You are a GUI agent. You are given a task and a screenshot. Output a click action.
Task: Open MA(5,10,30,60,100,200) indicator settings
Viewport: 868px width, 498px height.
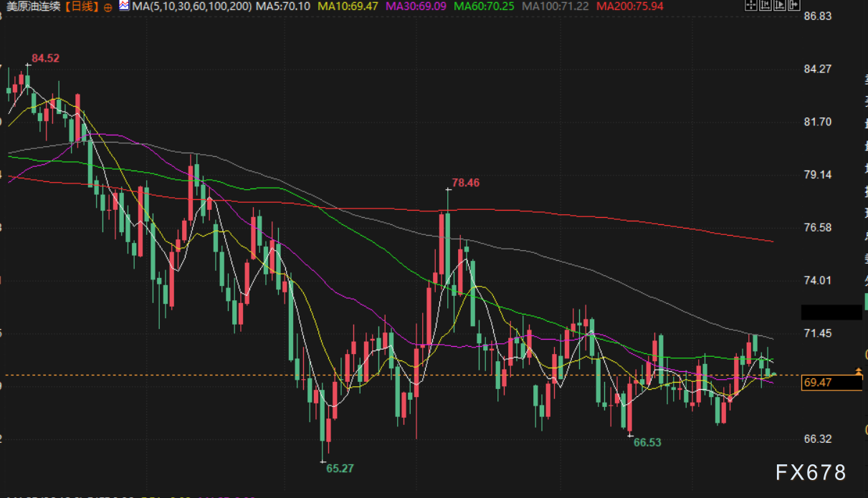pyautogui.click(x=188, y=6)
